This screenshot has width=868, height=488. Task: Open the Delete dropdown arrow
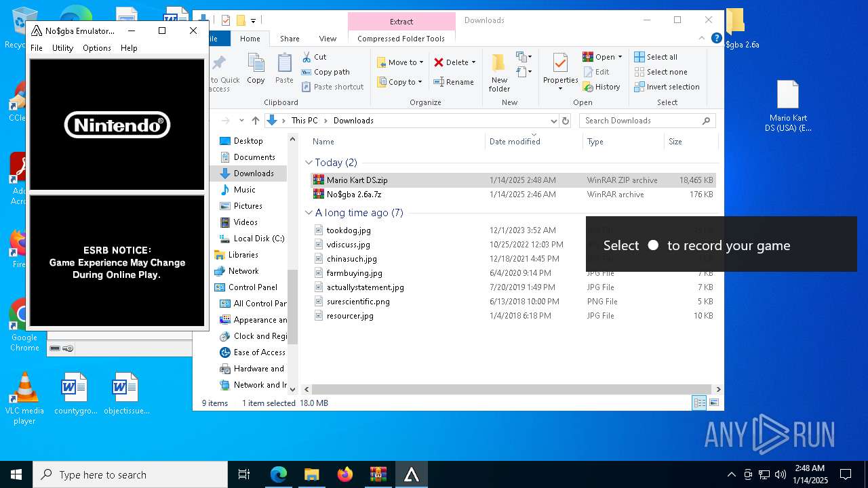[x=473, y=62]
